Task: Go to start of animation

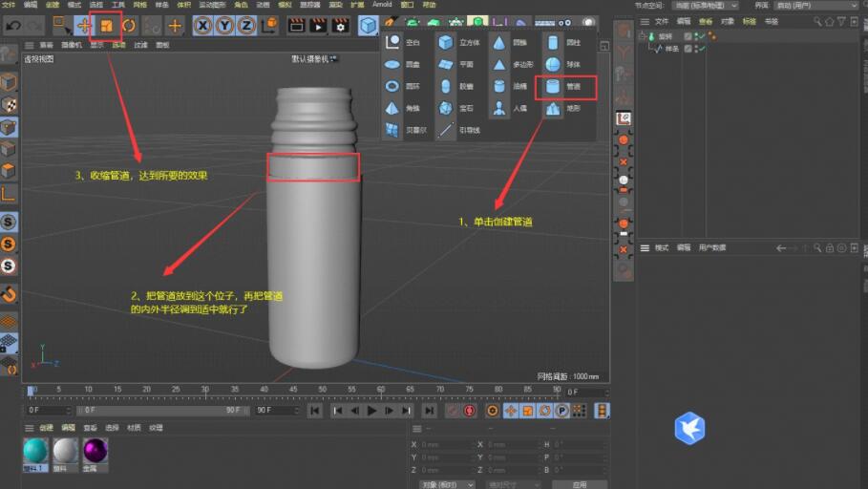Action: point(315,411)
